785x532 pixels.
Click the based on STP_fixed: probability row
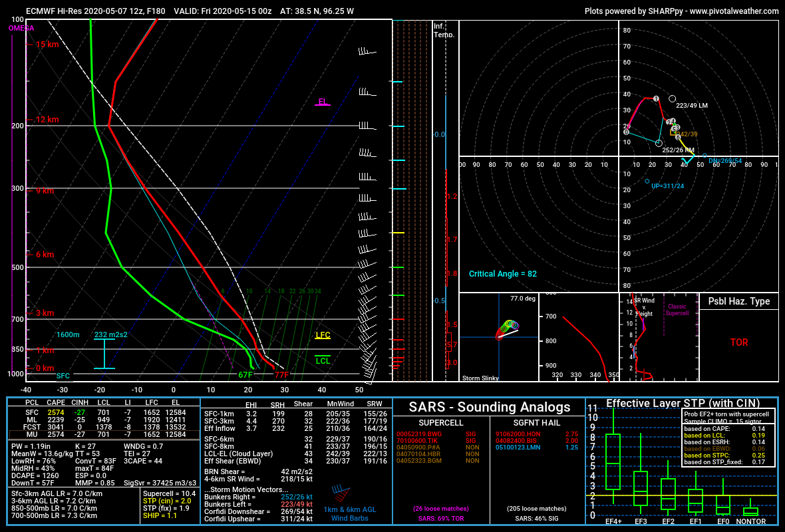coord(724,462)
